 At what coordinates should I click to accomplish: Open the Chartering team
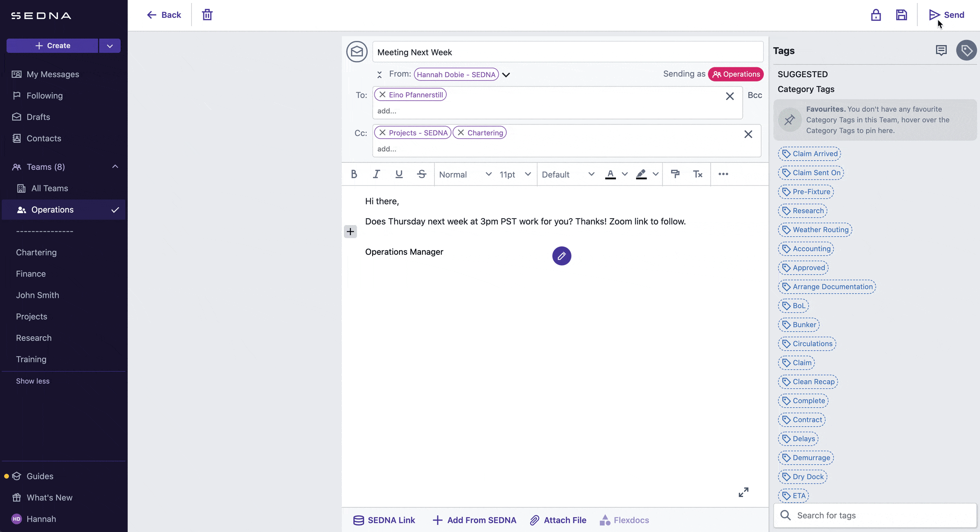(x=36, y=252)
